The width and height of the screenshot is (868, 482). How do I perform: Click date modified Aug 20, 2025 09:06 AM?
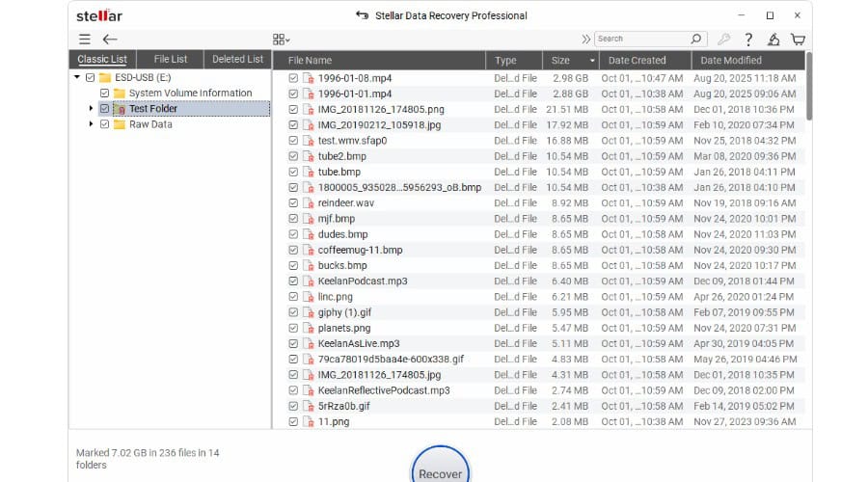[x=745, y=94]
